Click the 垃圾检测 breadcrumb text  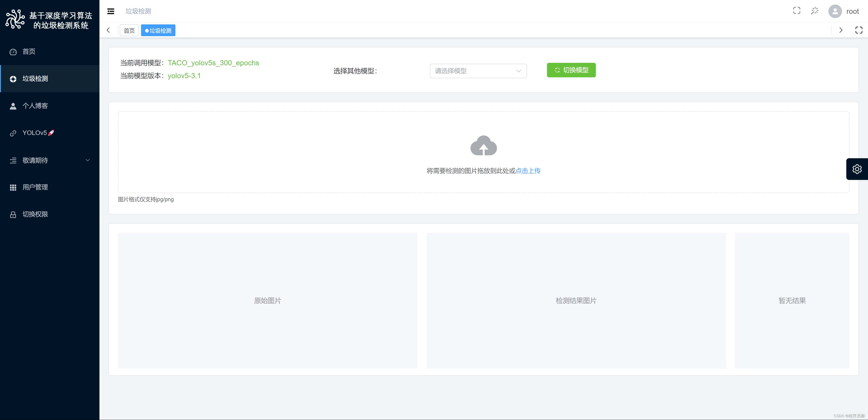click(x=138, y=11)
